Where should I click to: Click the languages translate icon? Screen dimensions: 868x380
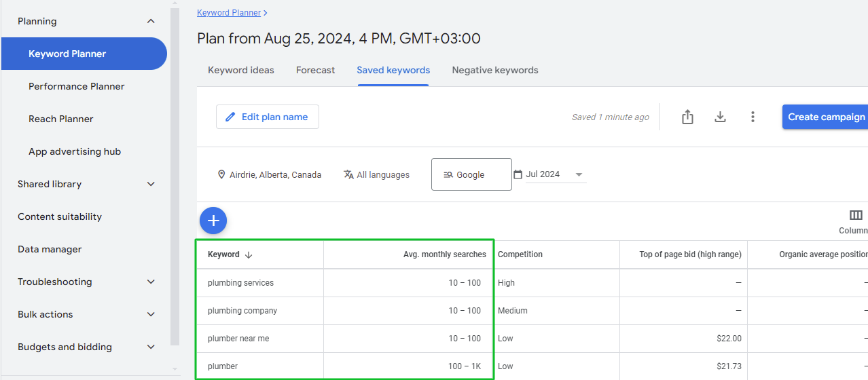348,174
